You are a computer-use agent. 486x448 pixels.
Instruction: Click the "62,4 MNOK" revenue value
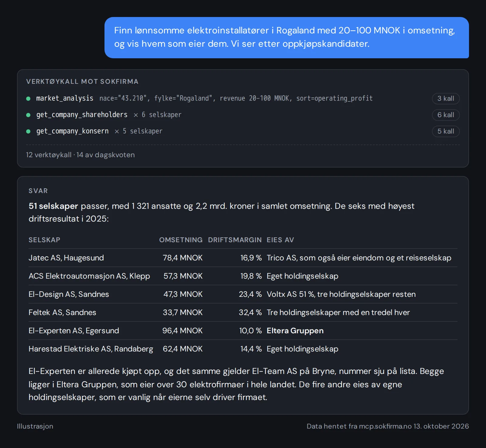coord(183,349)
